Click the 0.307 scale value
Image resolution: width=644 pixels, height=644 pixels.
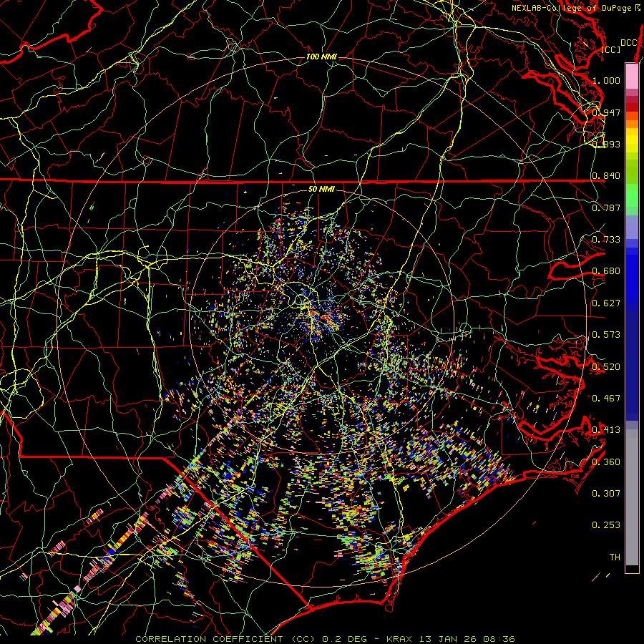click(606, 493)
